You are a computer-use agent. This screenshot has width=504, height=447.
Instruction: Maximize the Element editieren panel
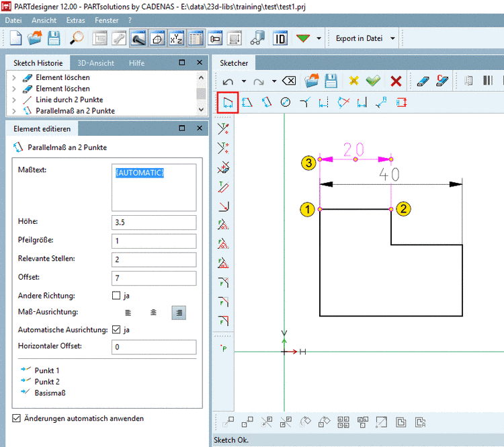[x=182, y=128]
